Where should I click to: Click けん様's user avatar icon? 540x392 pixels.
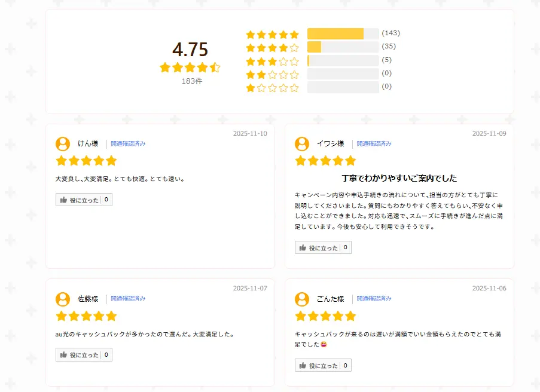point(63,143)
